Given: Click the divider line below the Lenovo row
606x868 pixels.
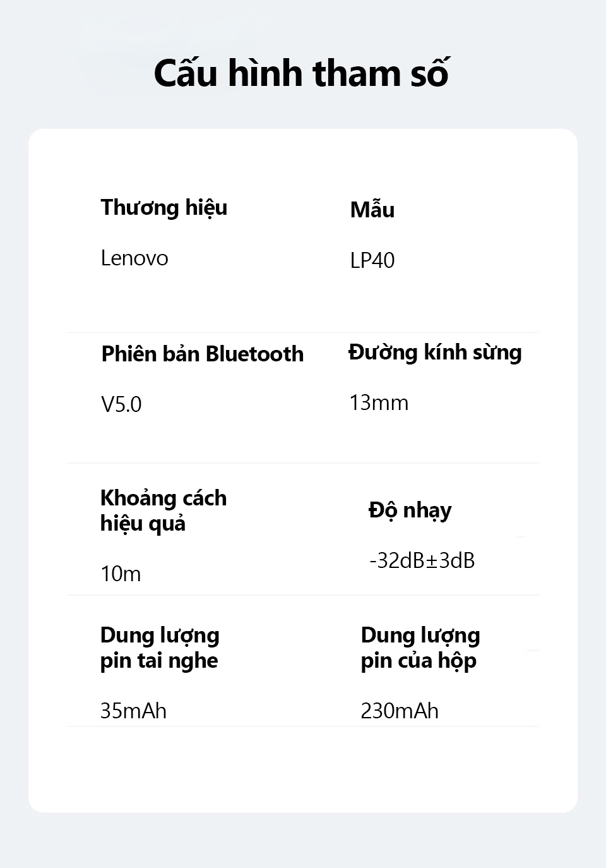Looking at the screenshot, I should 303,332.
